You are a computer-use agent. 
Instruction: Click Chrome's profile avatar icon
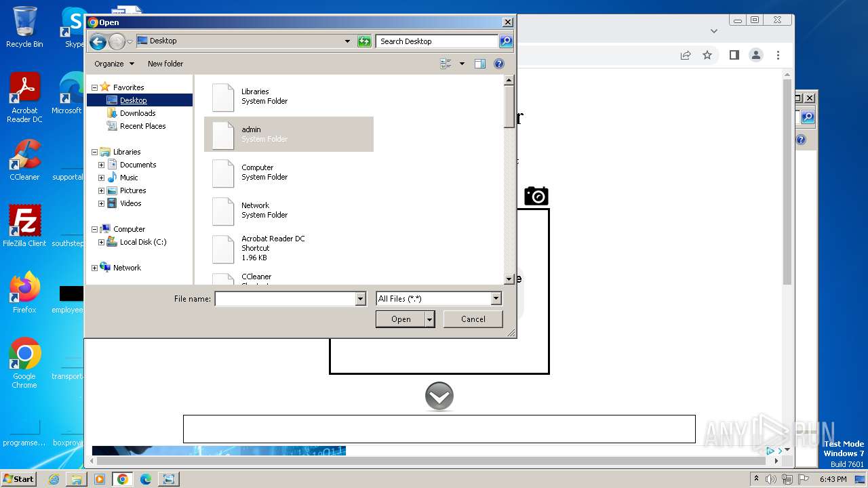pyautogui.click(x=756, y=55)
